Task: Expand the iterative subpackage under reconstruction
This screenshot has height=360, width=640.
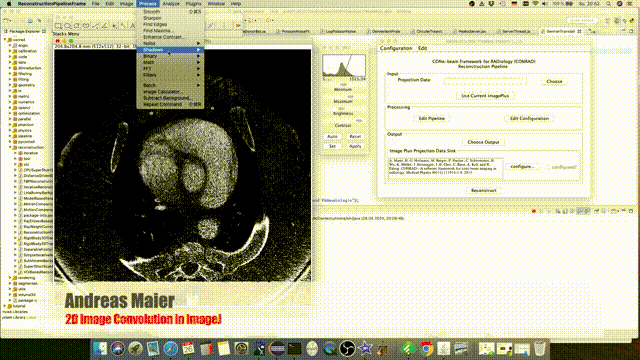Action: pyautogui.click(x=16, y=153)
